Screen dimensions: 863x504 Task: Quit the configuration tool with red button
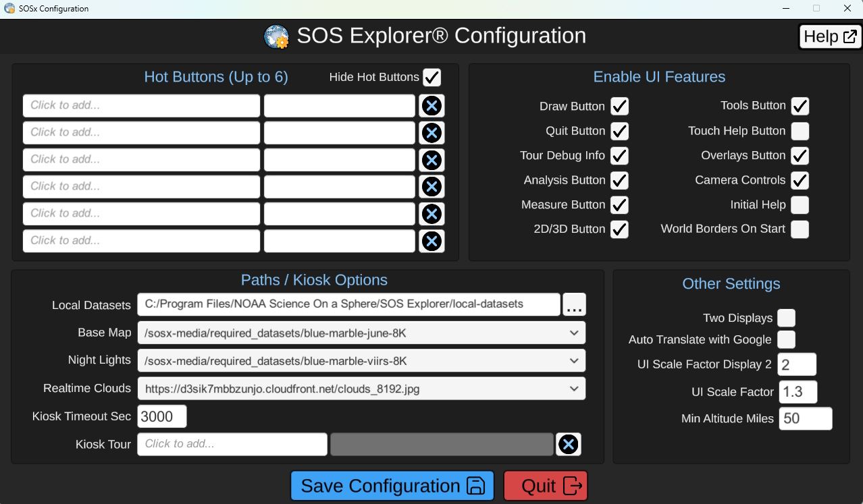click(546, 486)
